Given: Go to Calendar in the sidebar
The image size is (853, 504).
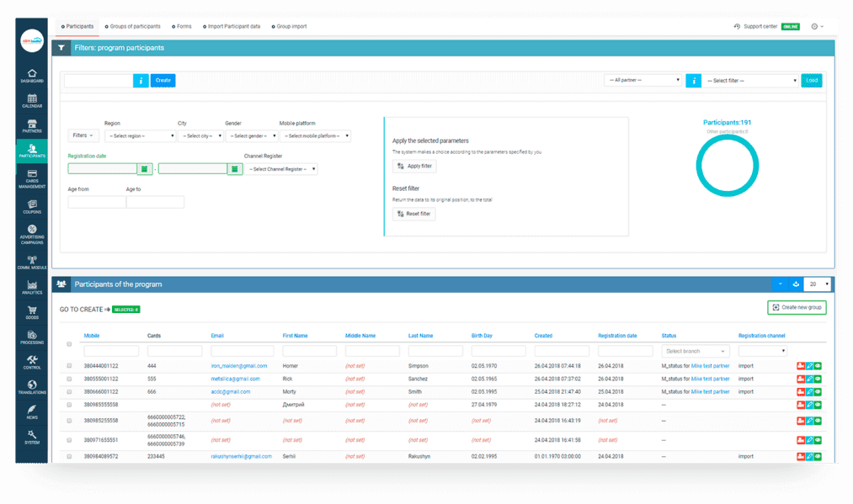Looking at the screenshot, I should (32, 101).
